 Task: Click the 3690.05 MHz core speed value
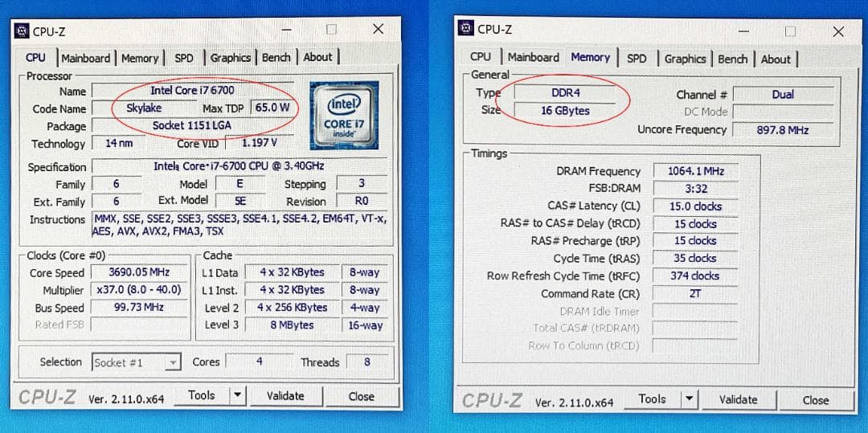point(139,272)
